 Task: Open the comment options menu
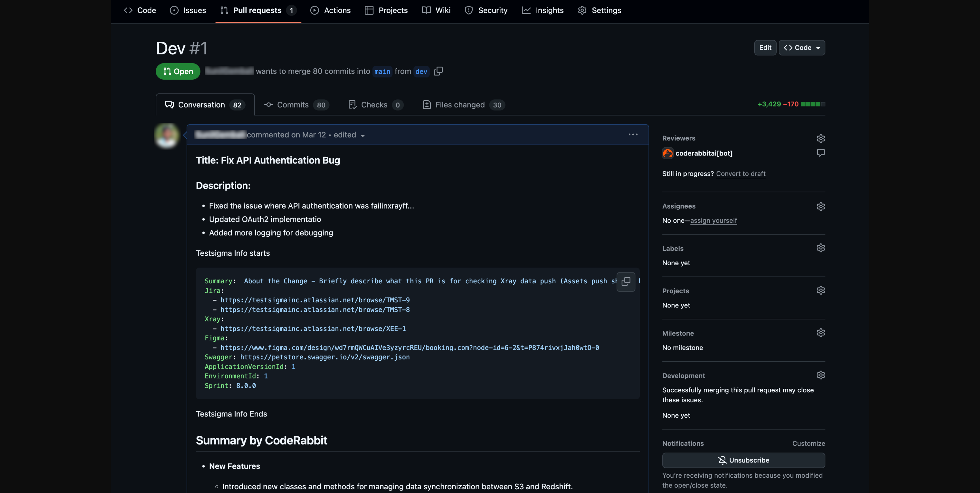coord(633,134)
